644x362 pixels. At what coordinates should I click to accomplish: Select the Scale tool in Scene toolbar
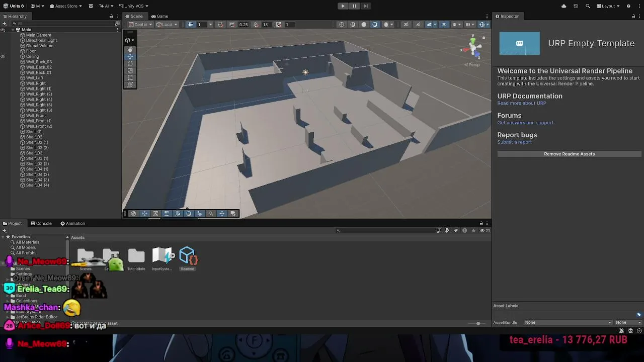pos(130,70)
